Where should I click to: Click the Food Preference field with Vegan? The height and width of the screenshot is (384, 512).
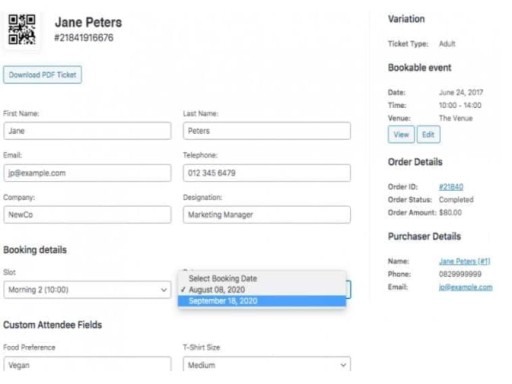click(87, 364)
